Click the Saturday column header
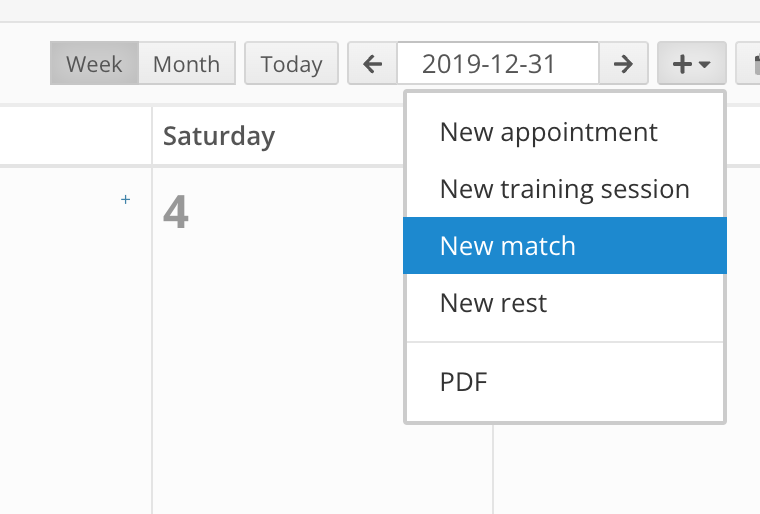Image resolution: width=760 pixels, height=514 pixels. tap(219, 136)
